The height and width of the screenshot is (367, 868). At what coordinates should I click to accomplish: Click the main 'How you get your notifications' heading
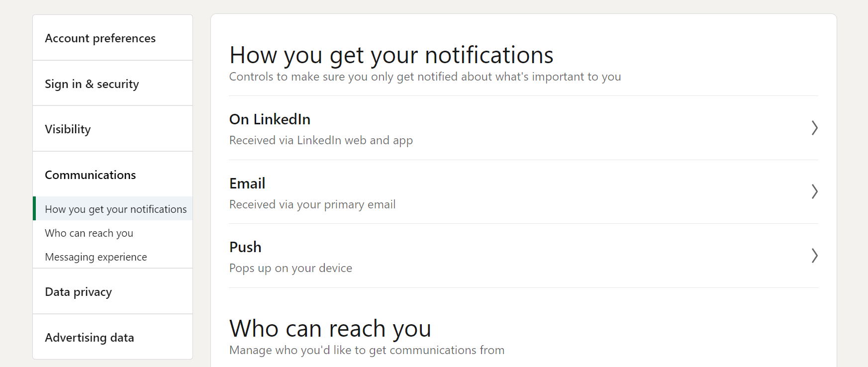point(391,55)
